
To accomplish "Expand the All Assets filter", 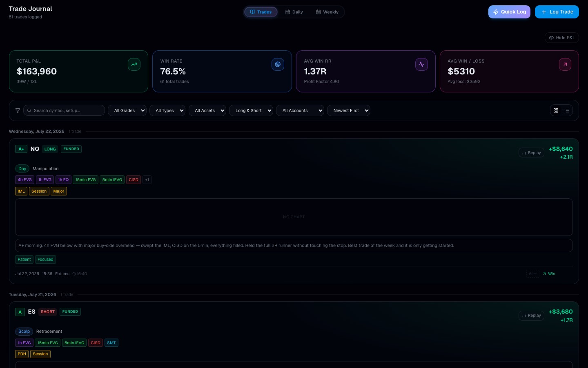I will [207, 110].
